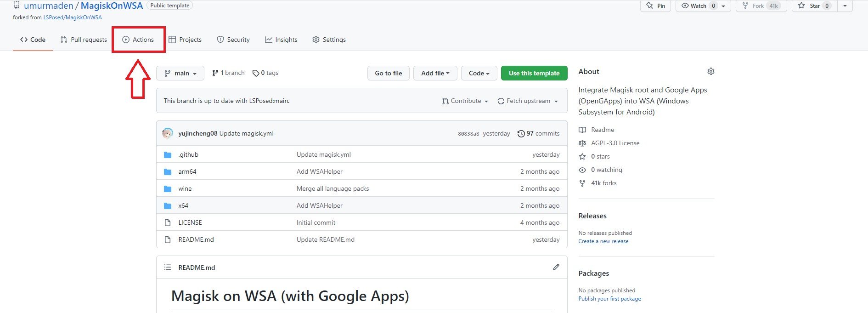Click the commit history clock icon
The width and height of the screenshot is (868, 313).
point(521,134)
